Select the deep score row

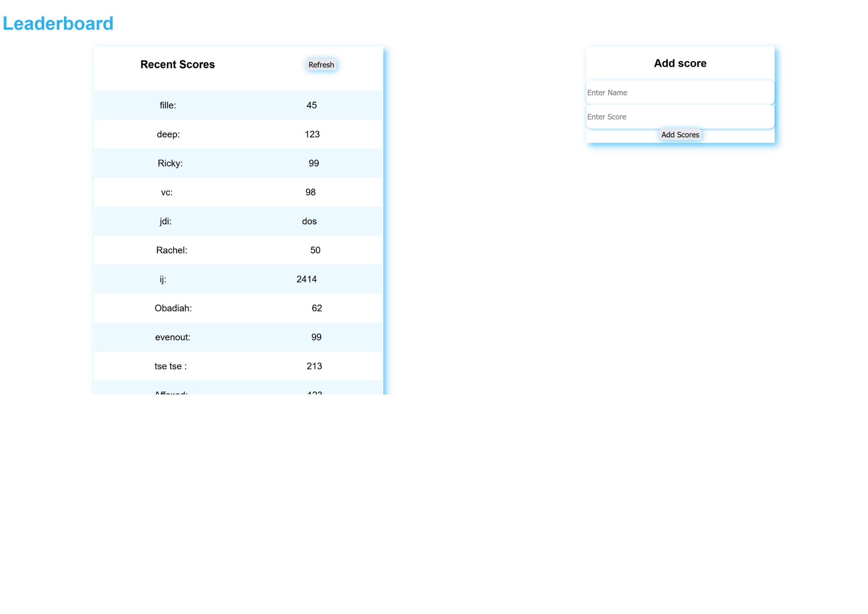(x=238, y=134)
